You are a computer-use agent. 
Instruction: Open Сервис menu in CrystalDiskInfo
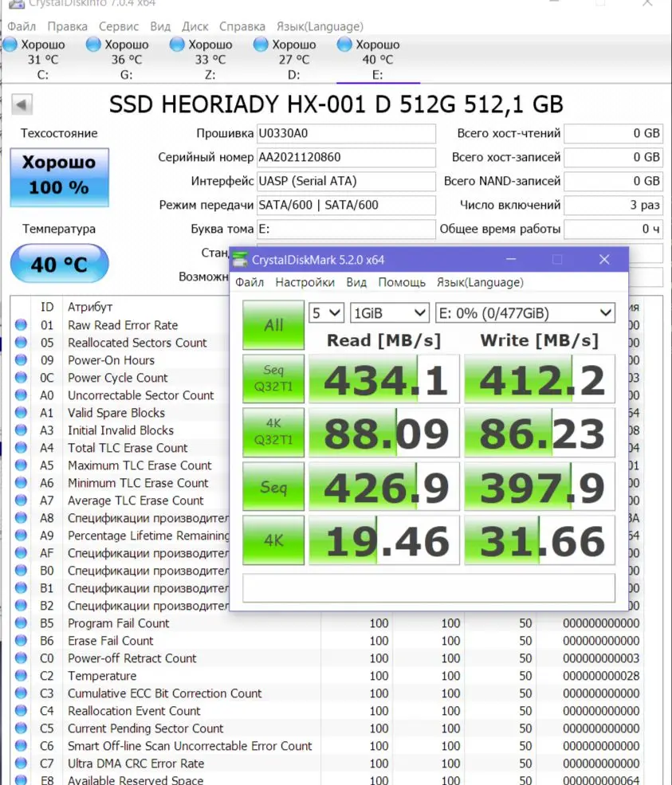tap(119, 26)
